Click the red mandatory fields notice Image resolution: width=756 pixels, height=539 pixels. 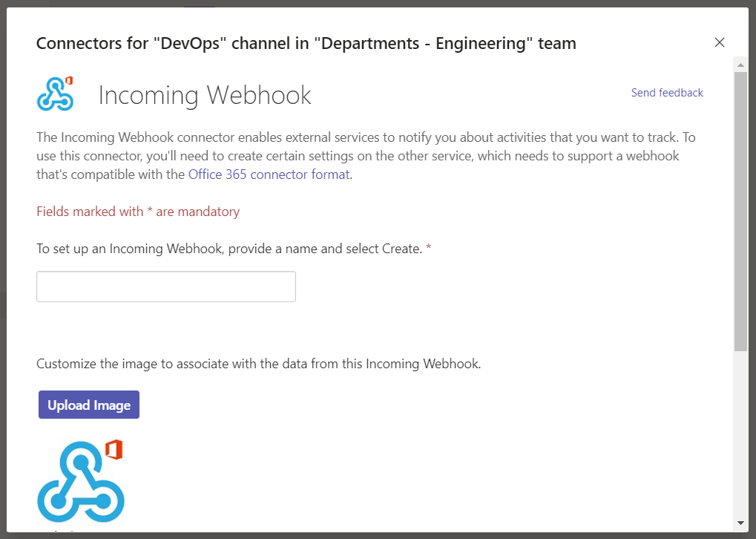[138, 211]
